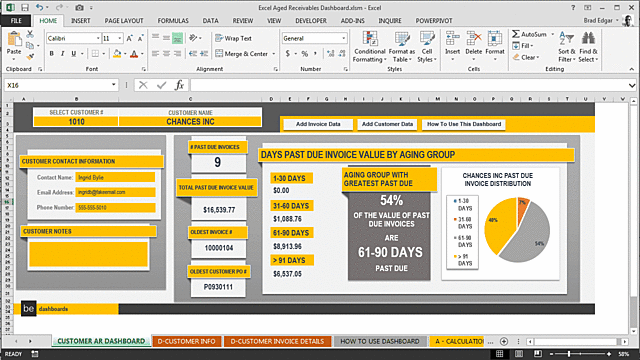Viewport: 640px width, 360px height.
Task: Open the D-CUSTOMER INFO sheet tab
Action: [187, 341]
